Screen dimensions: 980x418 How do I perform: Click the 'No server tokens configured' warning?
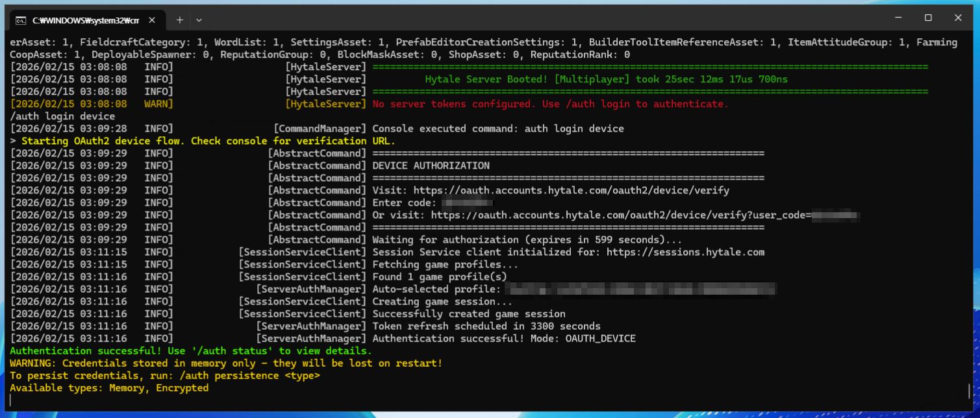pyautogui.click(x=551, y=104)
